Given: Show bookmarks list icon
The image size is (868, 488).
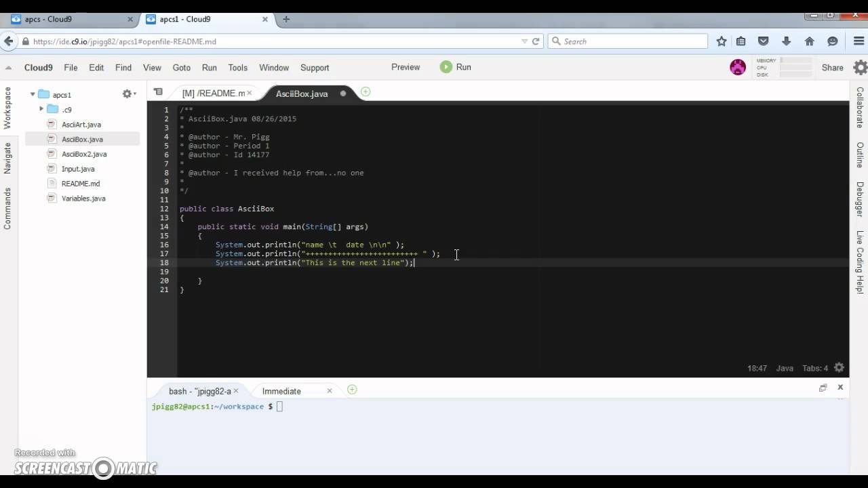Looking at the screenshot, I should click(x=741, y=41).
